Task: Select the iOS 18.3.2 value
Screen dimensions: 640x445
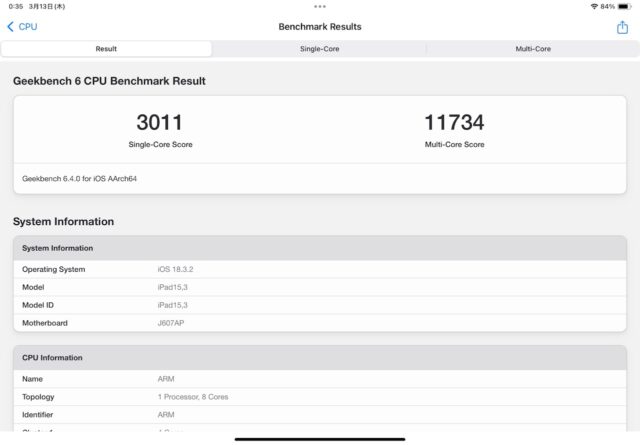Action: click(x=176, y=269)
